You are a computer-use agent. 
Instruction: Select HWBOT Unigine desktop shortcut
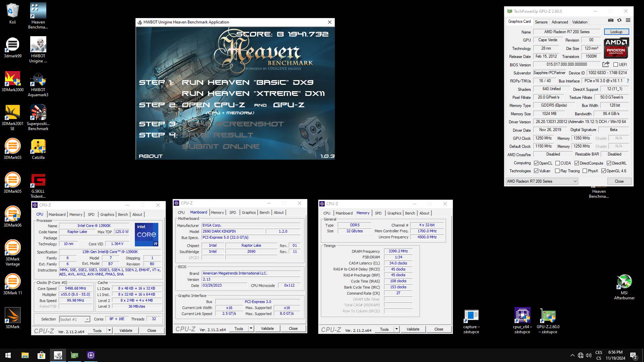click(38, 50)
